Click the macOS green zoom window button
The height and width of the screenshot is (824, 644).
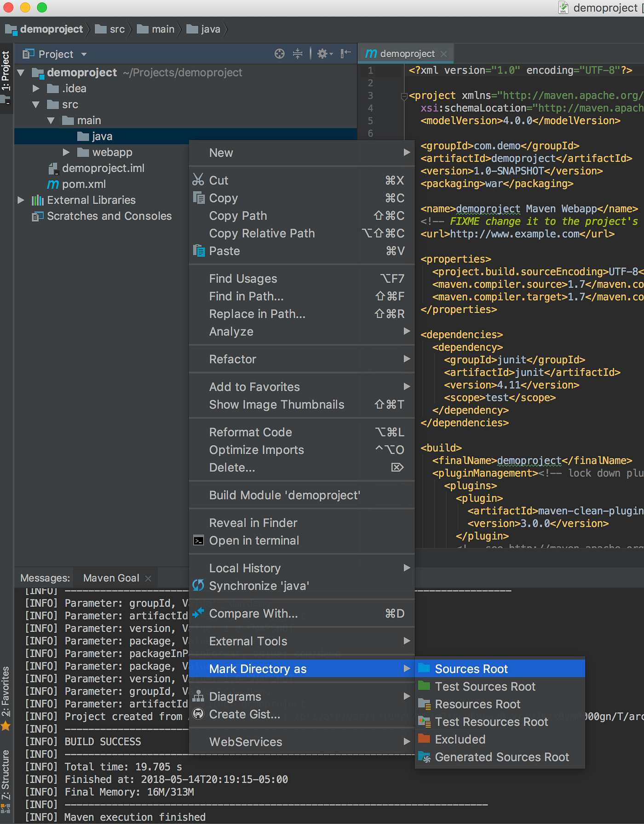click(42, 7)
